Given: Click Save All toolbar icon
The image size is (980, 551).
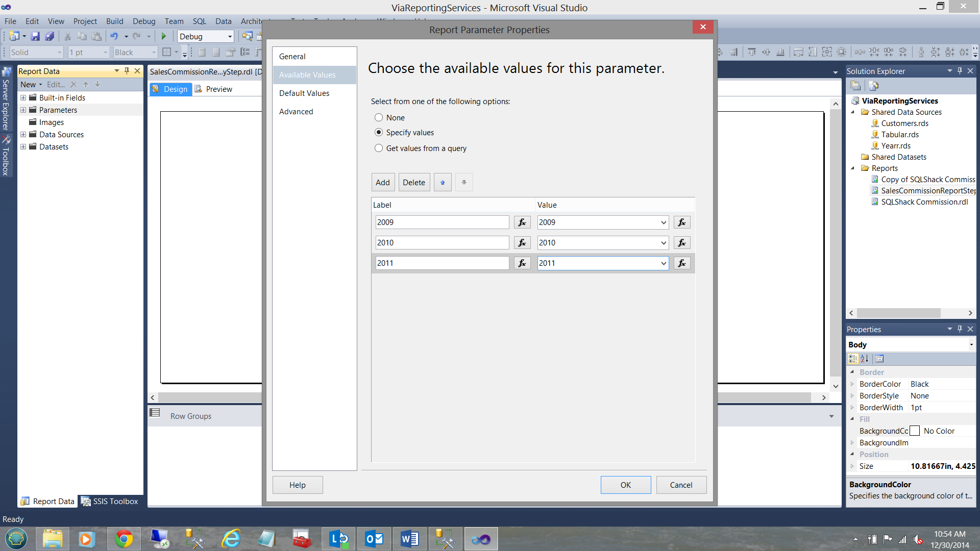Looking at the screenshot, I should tap(50, 36).
